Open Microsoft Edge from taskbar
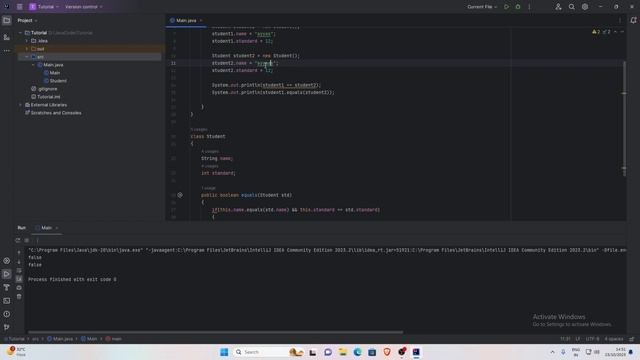The image size is (640, 360). pos(357,352)
